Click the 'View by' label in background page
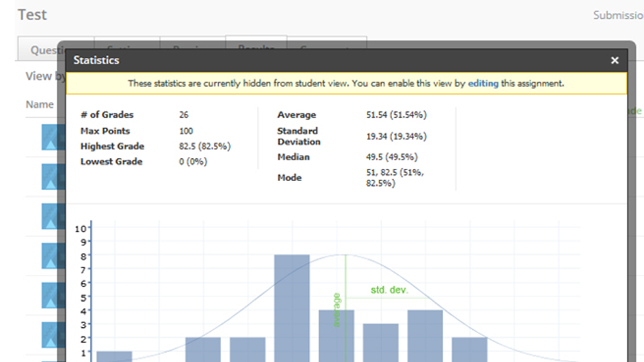The width and height of the screenshot is (644, 362). (45, 76)
